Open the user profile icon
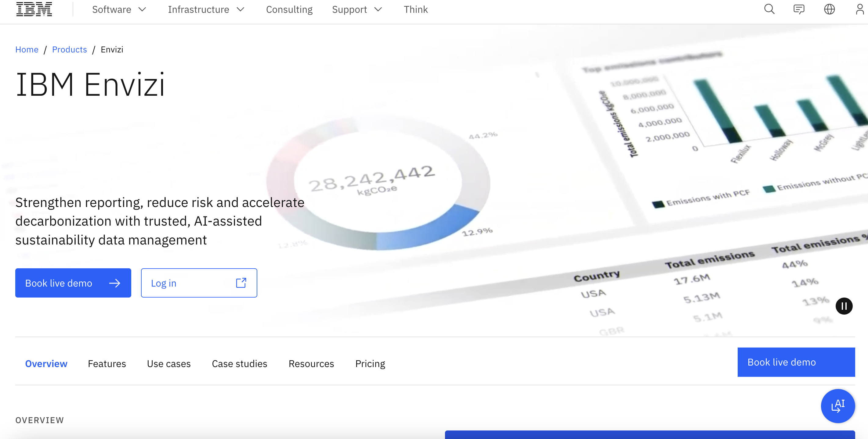The width and height of the screenshot is (868, 439). [x=860, y=9]
